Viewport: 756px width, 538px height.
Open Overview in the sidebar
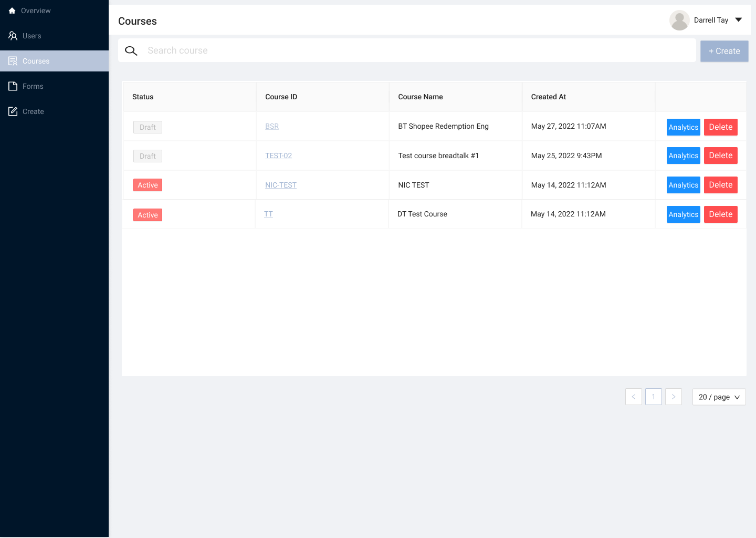pos(55,11)
